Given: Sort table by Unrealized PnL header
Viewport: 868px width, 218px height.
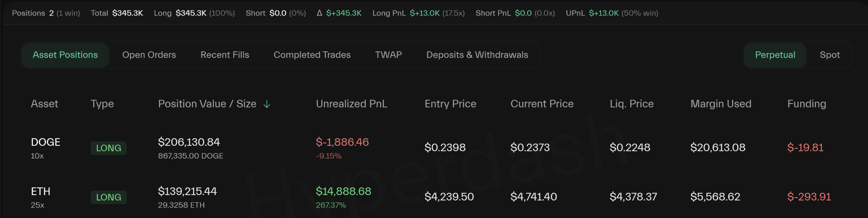Looking at the screenshot, I should coord(351,104).
